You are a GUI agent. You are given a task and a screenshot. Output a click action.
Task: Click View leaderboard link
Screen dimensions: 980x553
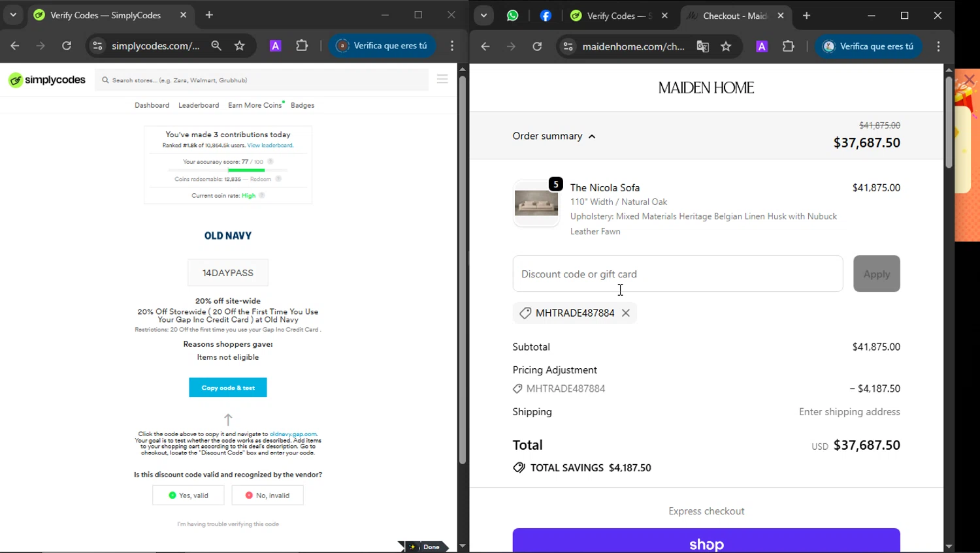[x=270, y=146]
